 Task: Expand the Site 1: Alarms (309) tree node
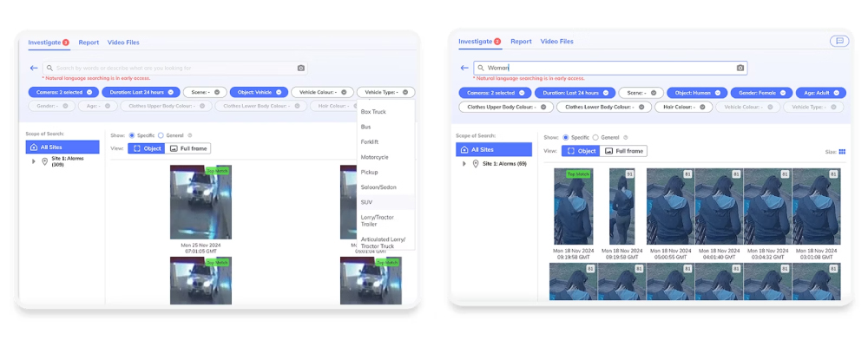click(x=34, y=161)
